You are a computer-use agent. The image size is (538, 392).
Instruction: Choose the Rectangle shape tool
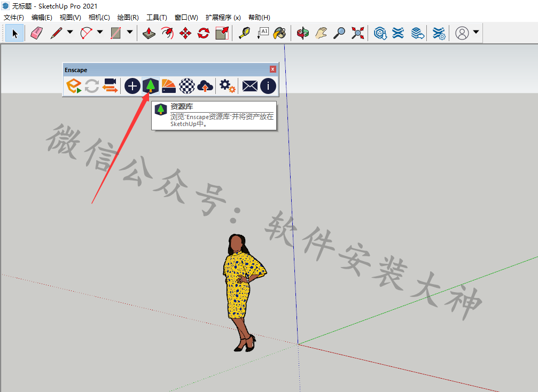coord(115,33)
